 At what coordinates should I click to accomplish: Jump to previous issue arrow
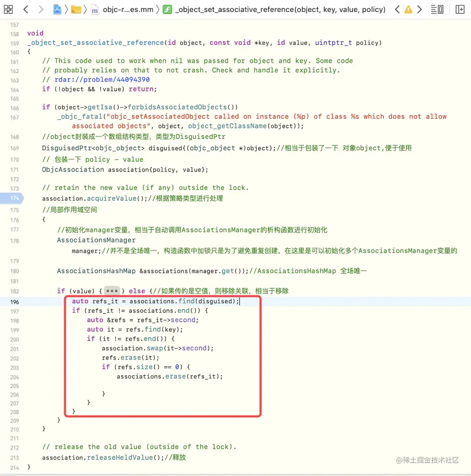(397, 9)
